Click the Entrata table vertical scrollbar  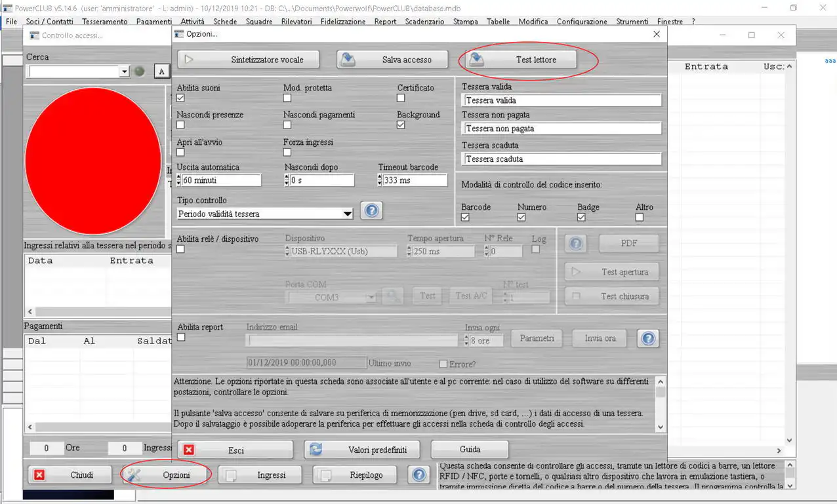click(790, 253)
